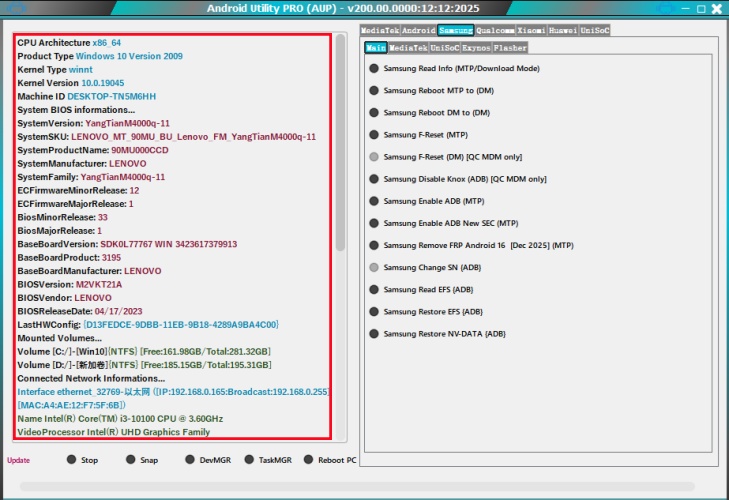This screenshot has height=500, width=729.
Task: Click the MAC:A4:AE:12:F7:5F:6B line
Action: point(72,405)
